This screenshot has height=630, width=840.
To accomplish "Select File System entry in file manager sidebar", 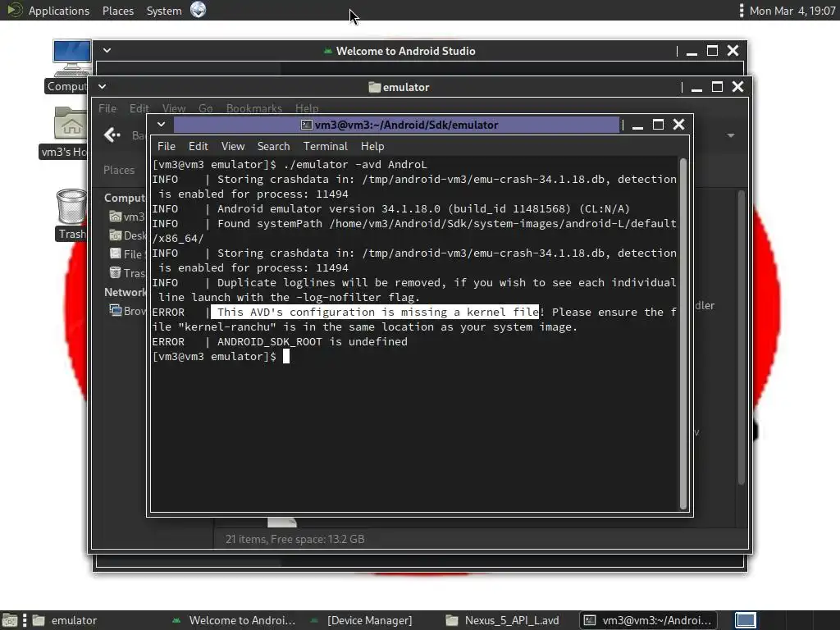I will [x=127, y=254].
